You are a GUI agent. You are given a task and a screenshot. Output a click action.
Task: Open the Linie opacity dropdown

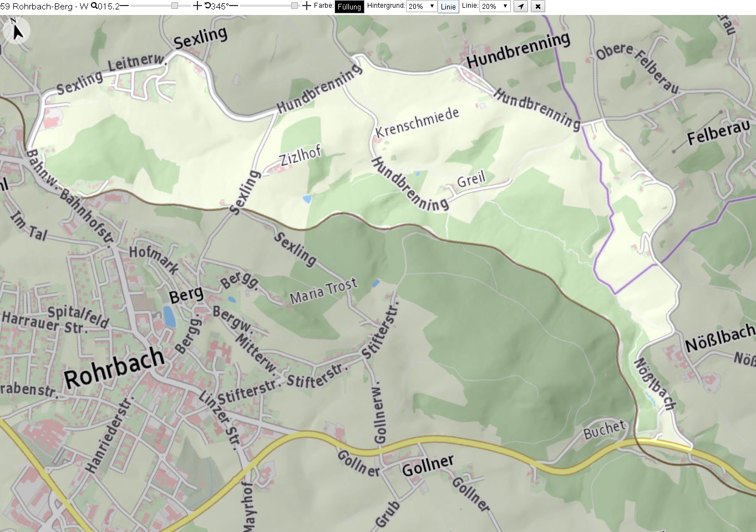coord(495,6)
